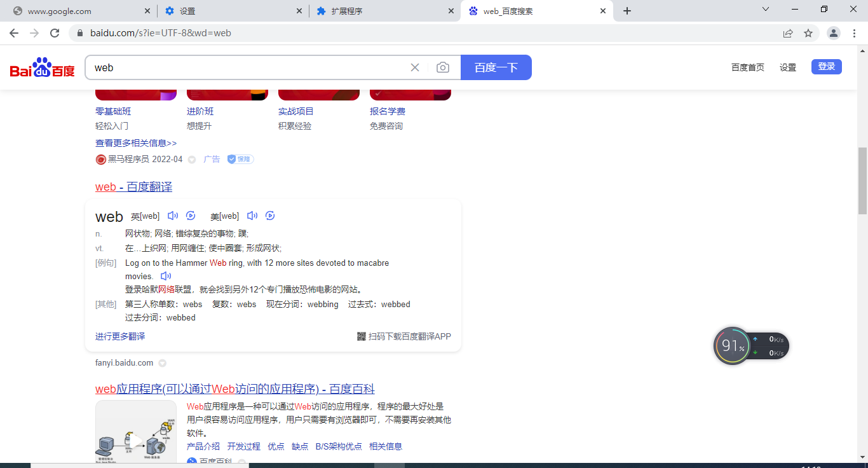Screen dimensions: 868x468
Task: Click the share icon in the address bar
Action: (788, 32)
